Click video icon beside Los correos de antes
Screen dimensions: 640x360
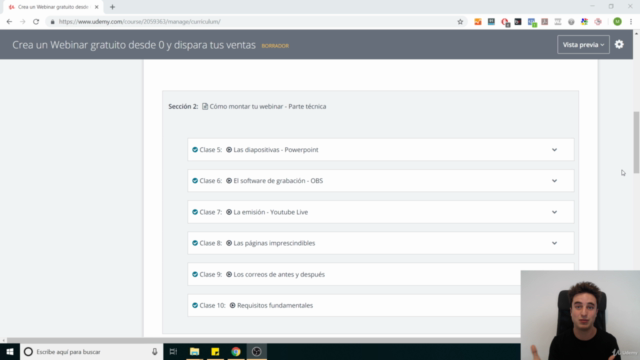(229, 274)
